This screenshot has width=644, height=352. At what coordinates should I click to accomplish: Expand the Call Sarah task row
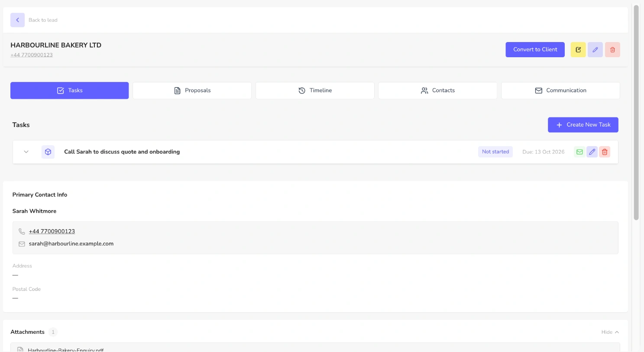click(x=26, y=152)
